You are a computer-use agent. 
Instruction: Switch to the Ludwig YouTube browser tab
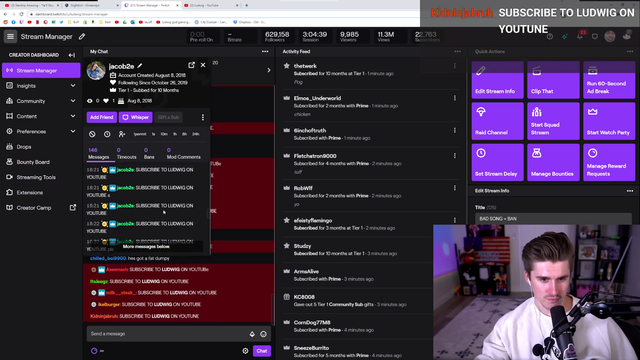pos(210,5)
